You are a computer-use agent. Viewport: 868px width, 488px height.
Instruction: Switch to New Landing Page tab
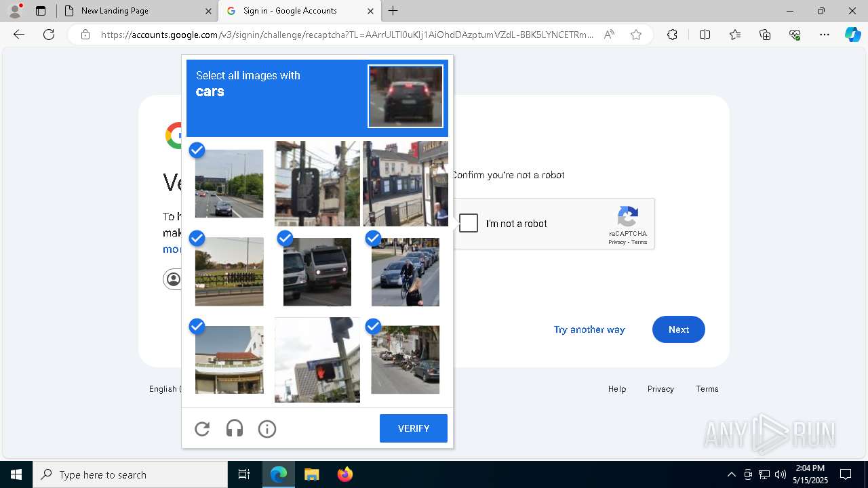pyautogui.click(x=136, y=11)
